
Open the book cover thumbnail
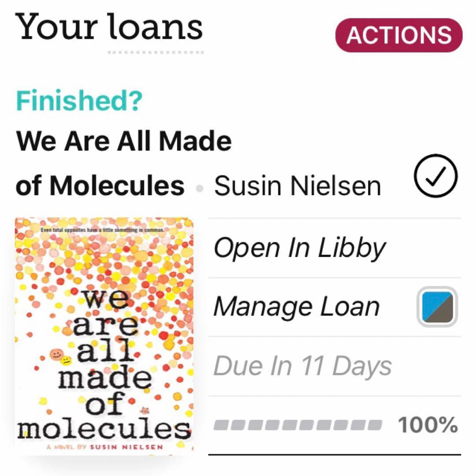[104, 335]
